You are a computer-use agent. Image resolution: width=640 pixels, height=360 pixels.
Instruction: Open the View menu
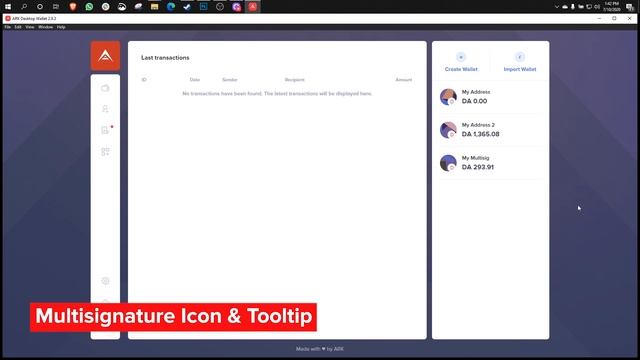[x=30, y=27]
